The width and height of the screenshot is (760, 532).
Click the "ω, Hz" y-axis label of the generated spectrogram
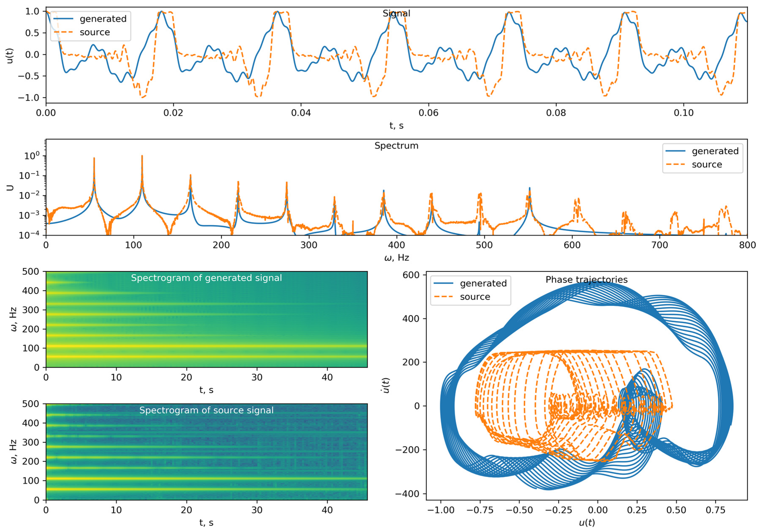(x=13, y=319)
